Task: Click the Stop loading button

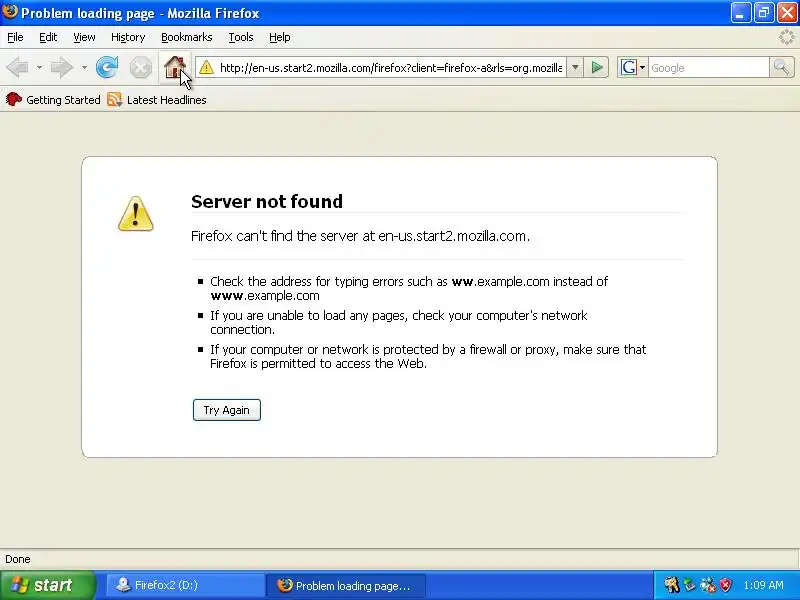Action: click(x=140, y=67)
